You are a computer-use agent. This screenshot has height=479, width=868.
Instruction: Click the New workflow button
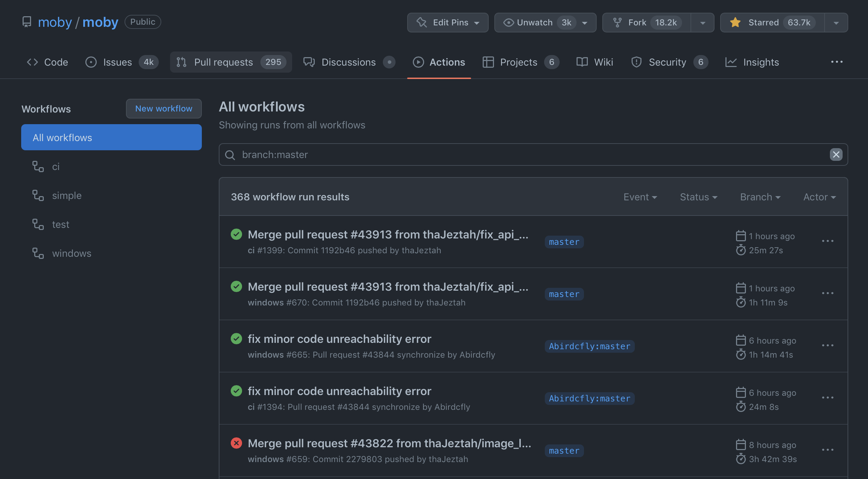(164, 109)
